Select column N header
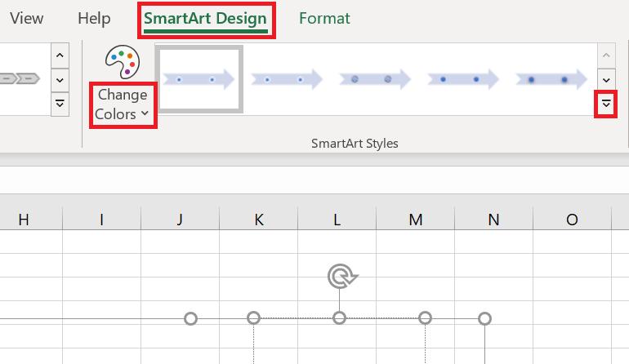 (494, 220)
